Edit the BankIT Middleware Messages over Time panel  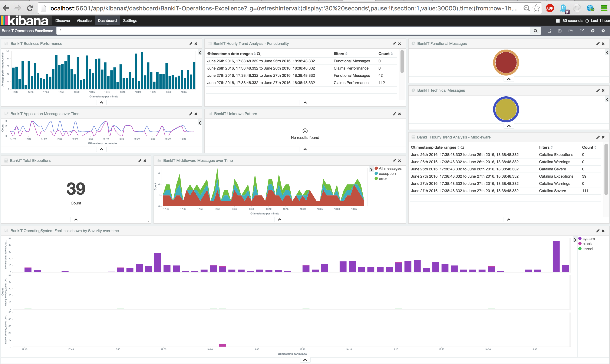[x=394, y=161]
